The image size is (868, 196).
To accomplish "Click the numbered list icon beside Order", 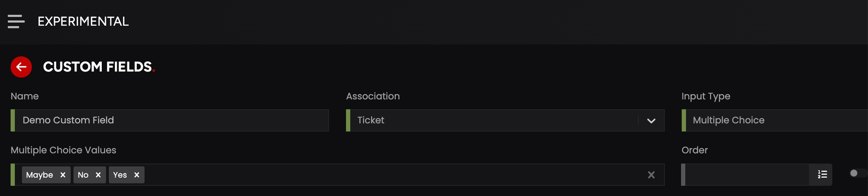I will tap(822, 175).
